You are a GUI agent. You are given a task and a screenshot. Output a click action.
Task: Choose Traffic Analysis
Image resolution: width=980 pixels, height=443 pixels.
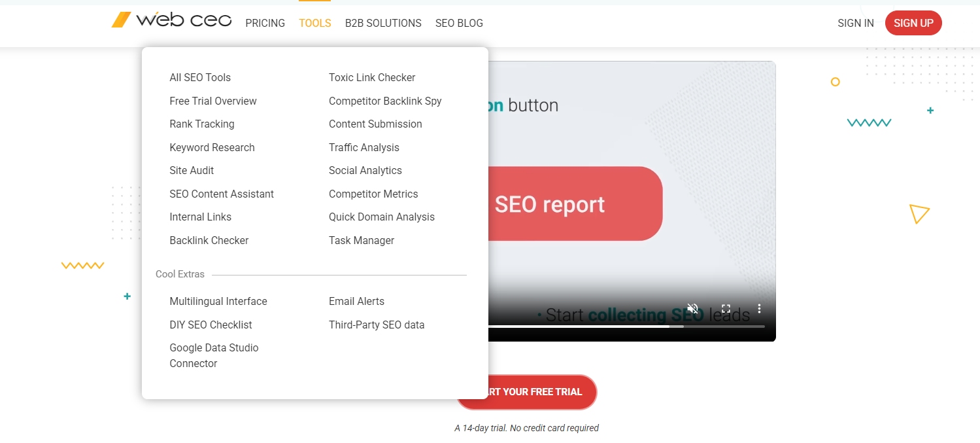[x=364, y=148]
